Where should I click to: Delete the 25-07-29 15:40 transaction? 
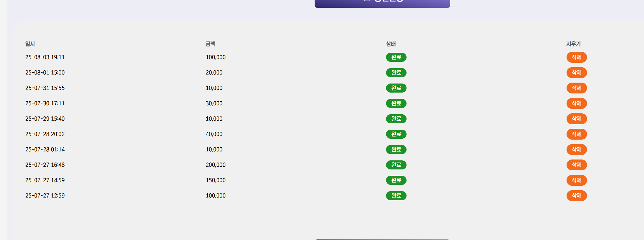[576, 119]
